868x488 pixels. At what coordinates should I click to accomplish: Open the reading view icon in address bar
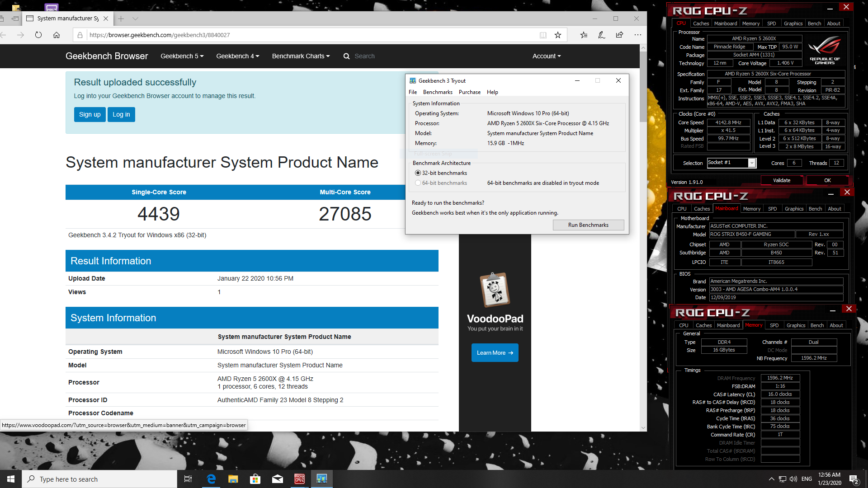[543, 35]
